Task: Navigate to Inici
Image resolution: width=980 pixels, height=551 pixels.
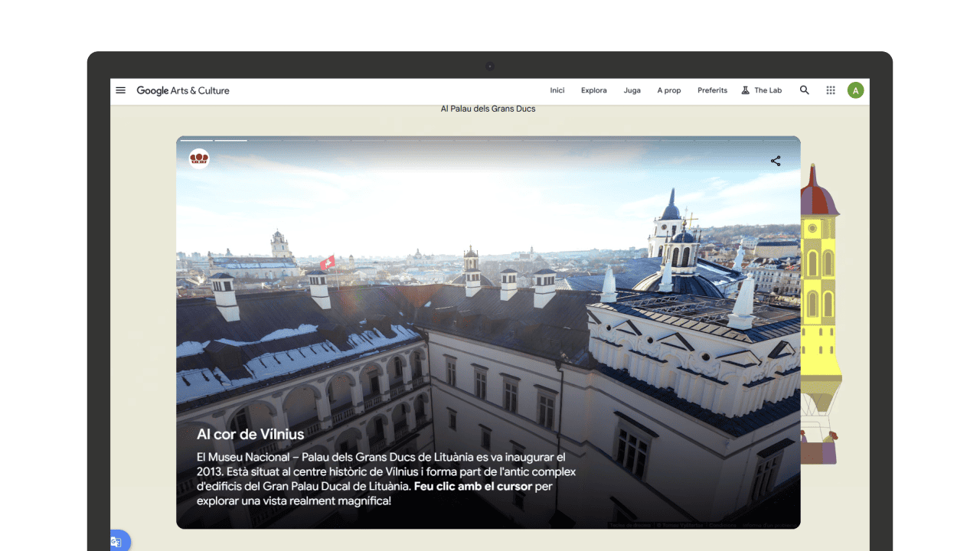Action: [557, 90]
